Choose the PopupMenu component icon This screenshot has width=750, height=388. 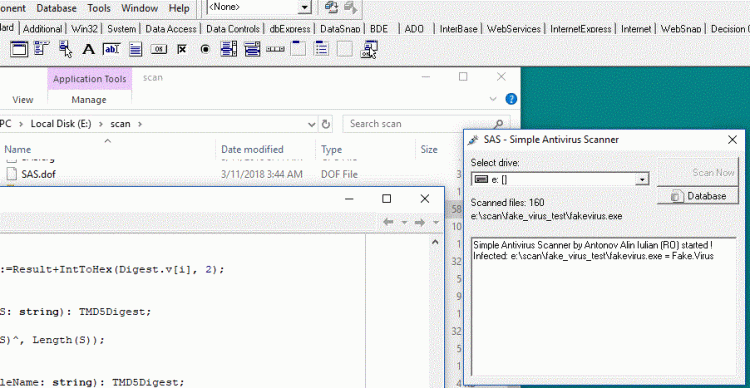(65, 49)
